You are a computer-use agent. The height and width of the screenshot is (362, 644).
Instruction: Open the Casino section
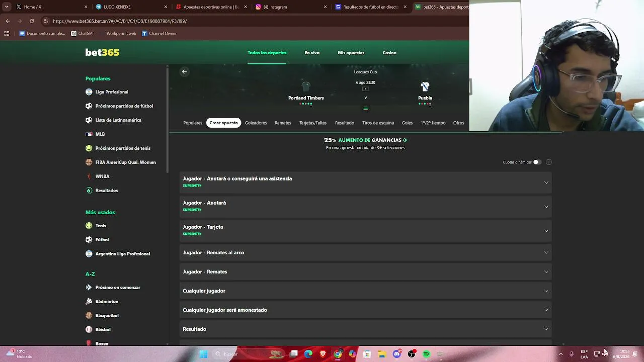click(389, 53)
